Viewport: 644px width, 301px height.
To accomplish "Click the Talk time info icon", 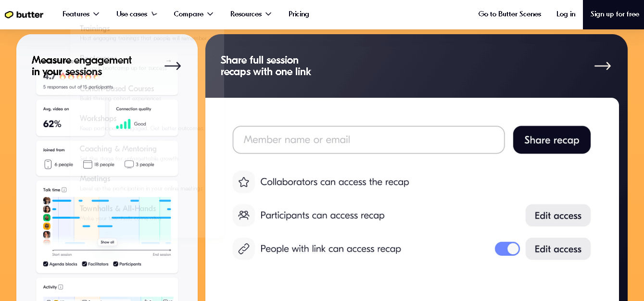I will tap(64, 190).
